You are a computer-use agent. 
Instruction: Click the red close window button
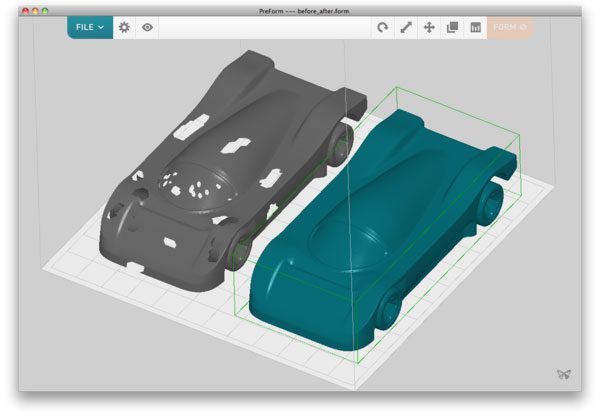coord(26,9)
